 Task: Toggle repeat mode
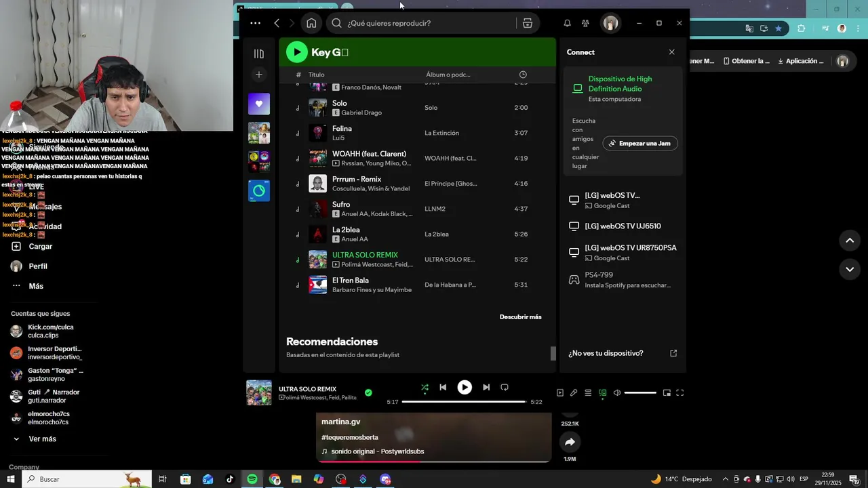tap(505, 388)
